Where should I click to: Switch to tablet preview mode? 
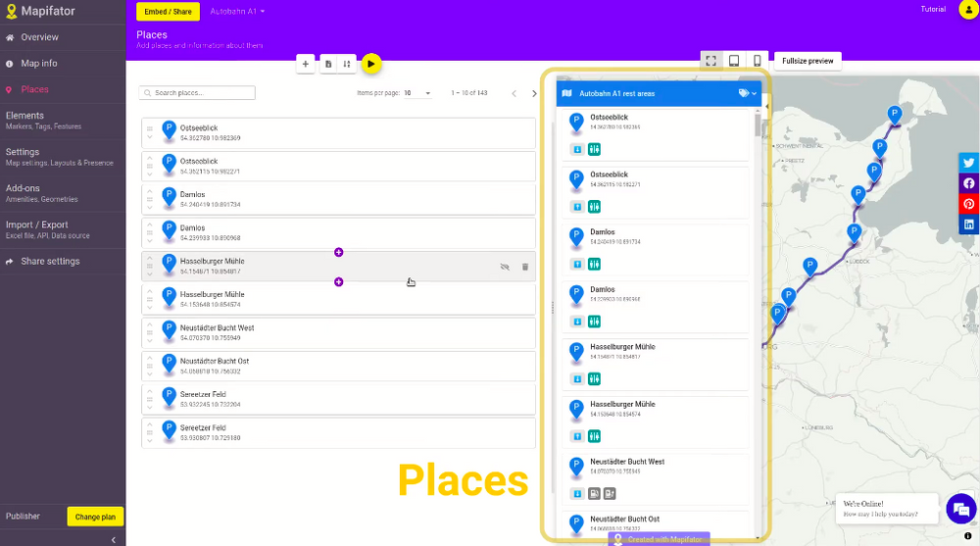(x=733, y=61)
